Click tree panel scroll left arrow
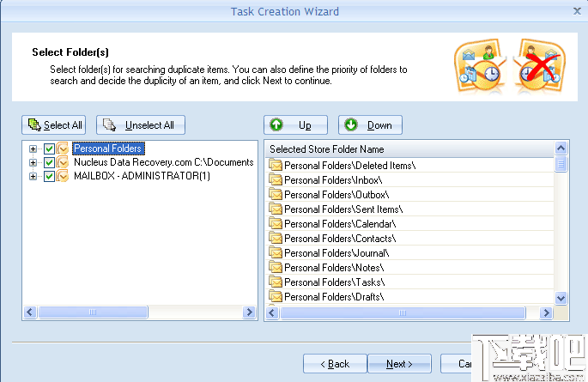The image size is (588, 382). coord(30,312)
